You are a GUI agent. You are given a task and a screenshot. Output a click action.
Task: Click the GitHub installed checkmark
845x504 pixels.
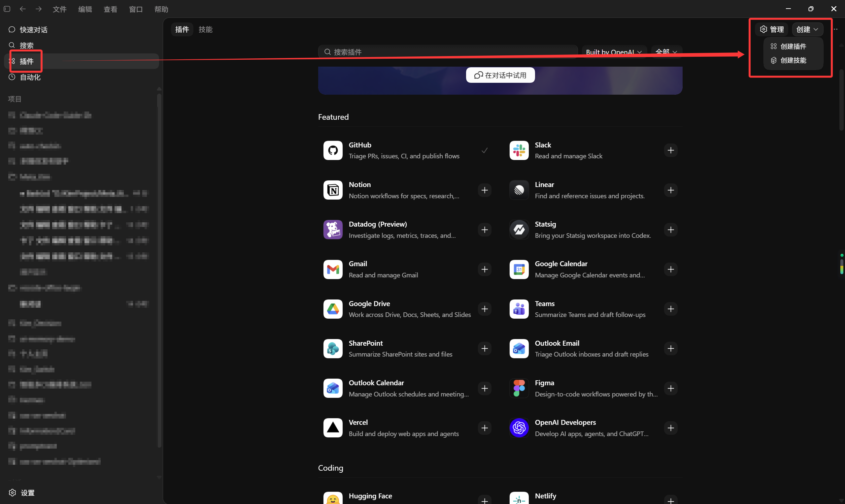click(485, 150)
